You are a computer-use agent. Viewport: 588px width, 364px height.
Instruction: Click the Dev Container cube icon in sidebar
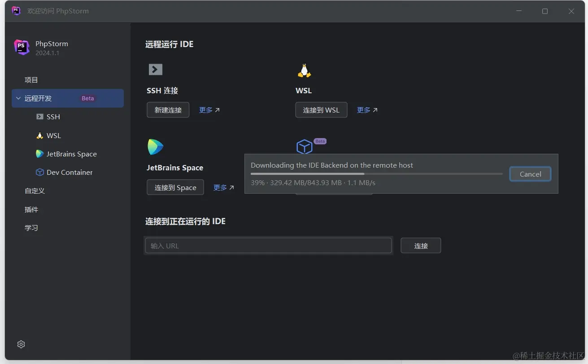[x=40, y=172]
